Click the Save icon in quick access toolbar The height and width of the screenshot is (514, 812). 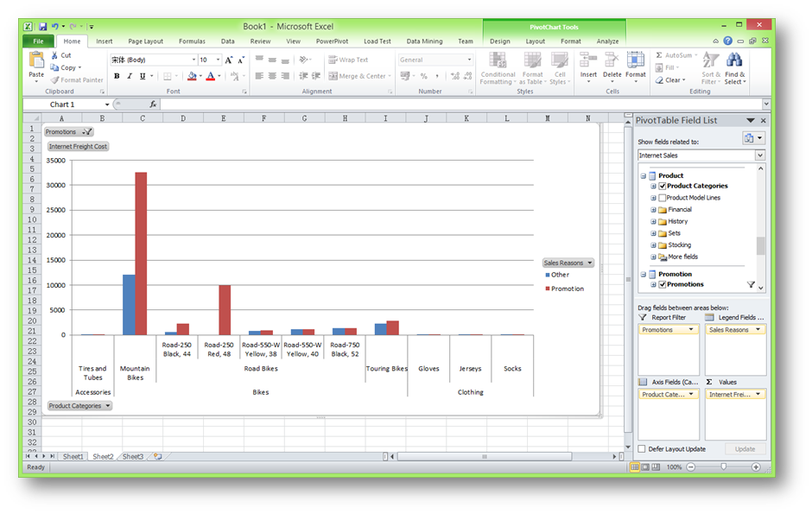42,27
